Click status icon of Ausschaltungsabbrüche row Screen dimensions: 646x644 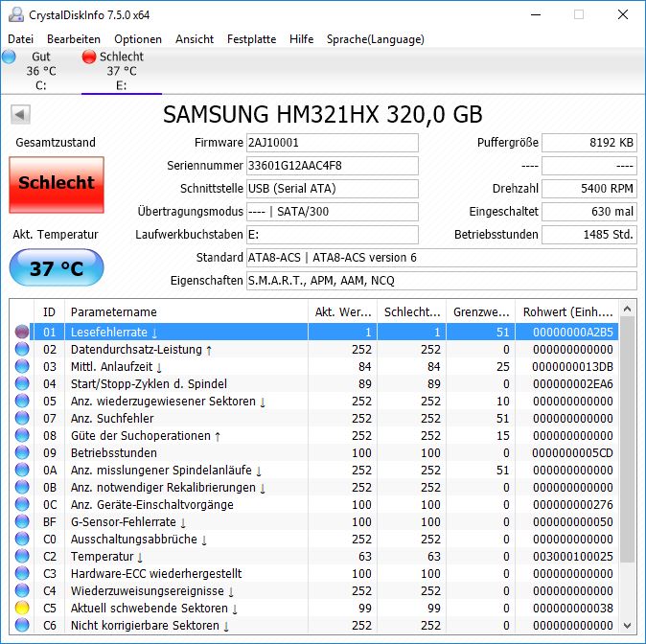point(22,539)
